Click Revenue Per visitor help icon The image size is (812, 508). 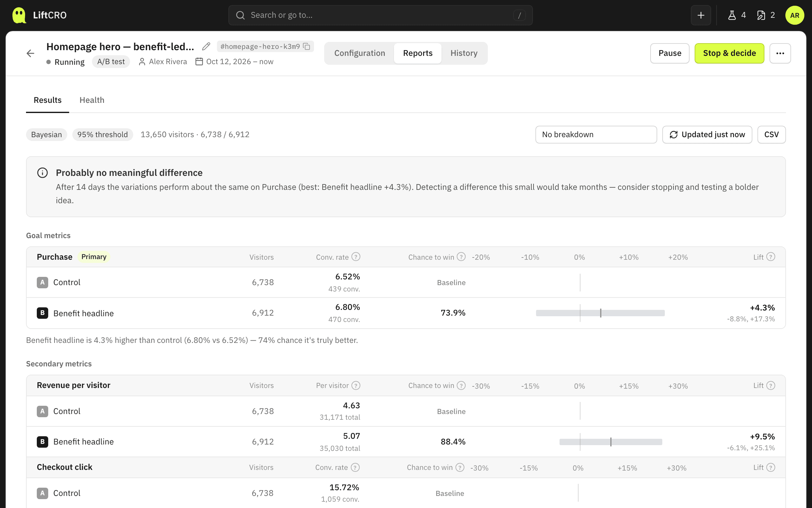(x=356, y=385)
